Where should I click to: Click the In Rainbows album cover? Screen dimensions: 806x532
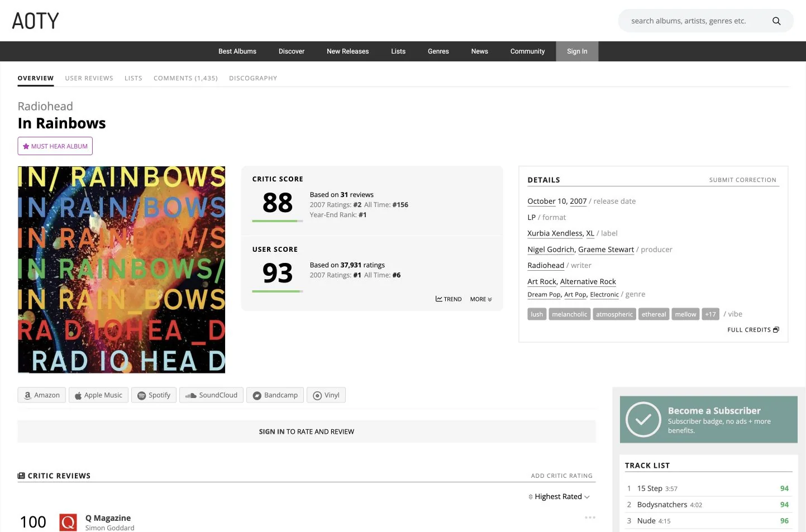(x=121, y=270)
